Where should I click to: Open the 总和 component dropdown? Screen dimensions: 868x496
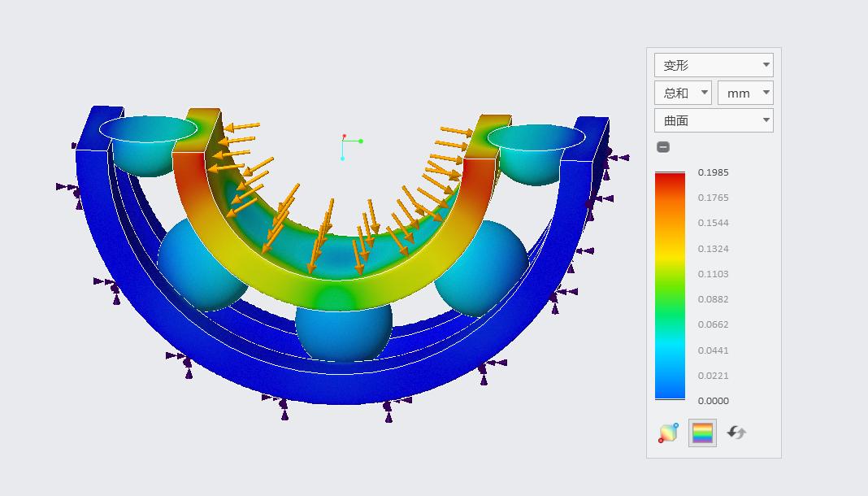click(683, 93)
